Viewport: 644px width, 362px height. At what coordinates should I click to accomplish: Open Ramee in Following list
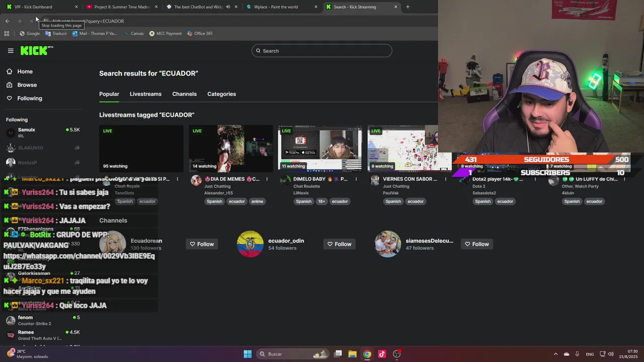(43, 335)
